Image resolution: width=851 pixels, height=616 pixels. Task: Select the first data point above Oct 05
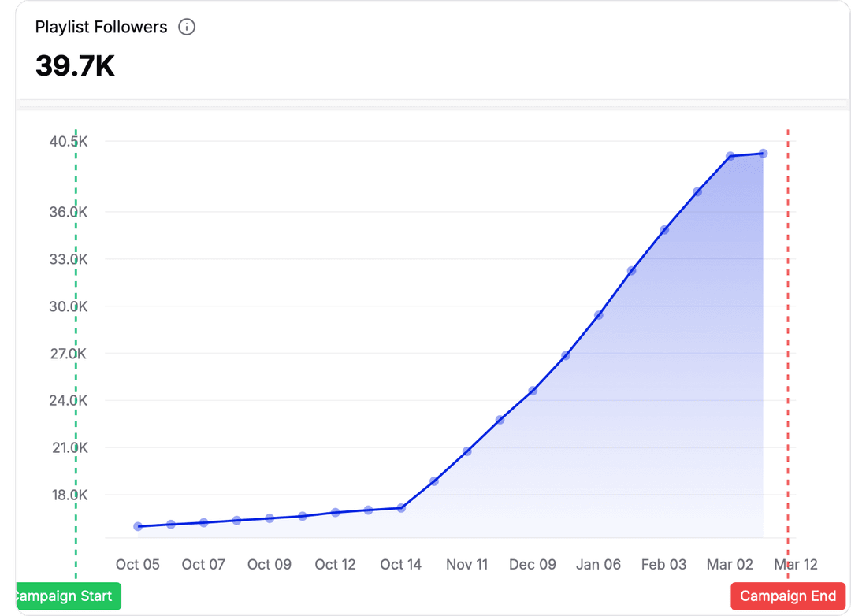click(x=138, y=526)
